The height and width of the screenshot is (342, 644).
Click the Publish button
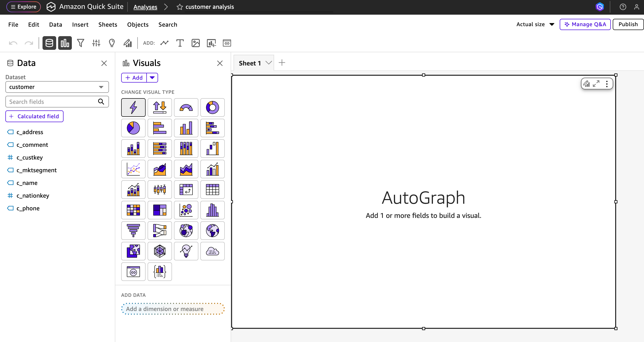coord(628,24)
